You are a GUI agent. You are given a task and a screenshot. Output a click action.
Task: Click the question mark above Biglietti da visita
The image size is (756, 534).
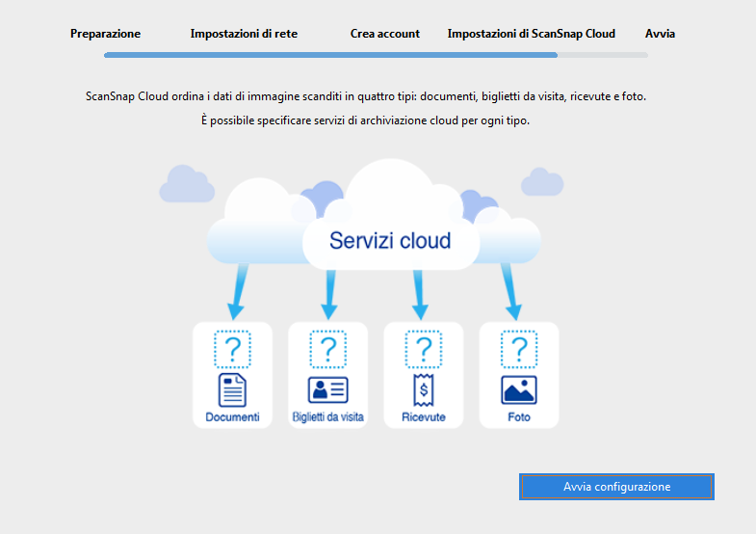tap(327, 349)
